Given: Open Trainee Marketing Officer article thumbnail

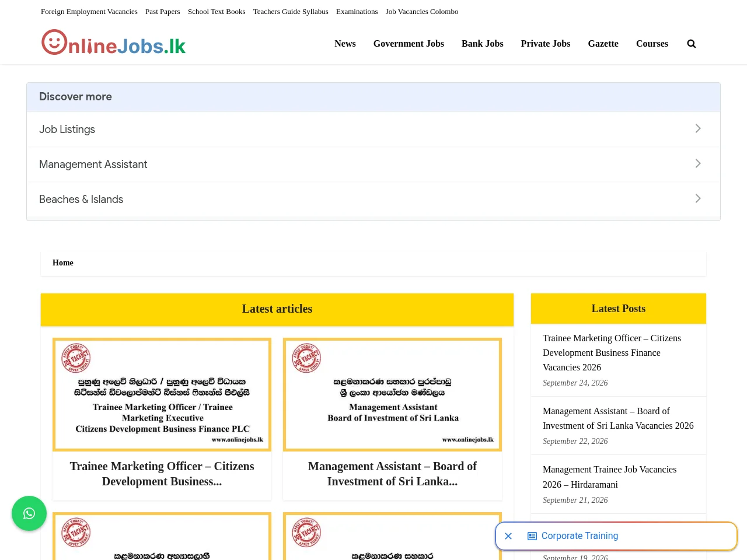Looking at the screenshot, I should [x=162, y=394].
